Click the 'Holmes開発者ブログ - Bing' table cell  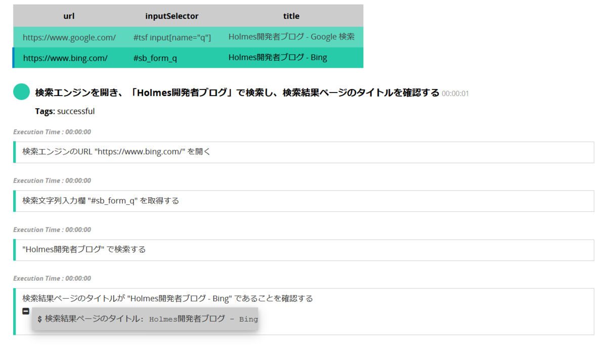(x=291, y=58)
